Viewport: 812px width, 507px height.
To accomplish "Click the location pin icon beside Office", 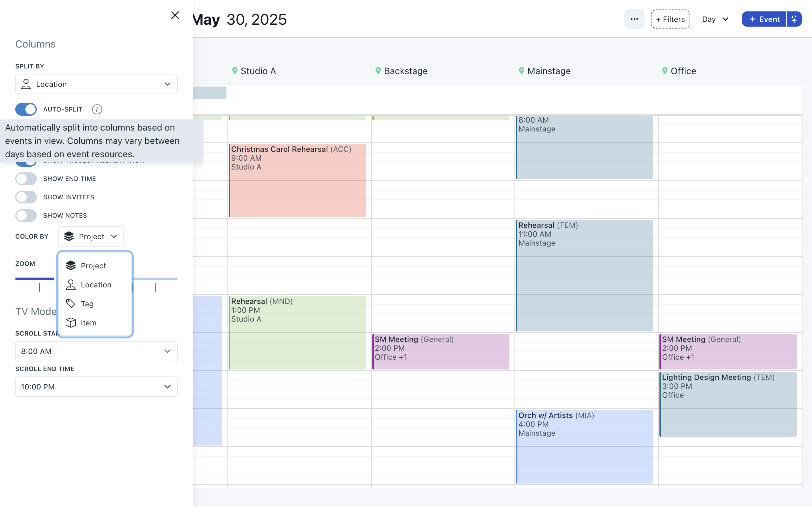I will point(665,71).
